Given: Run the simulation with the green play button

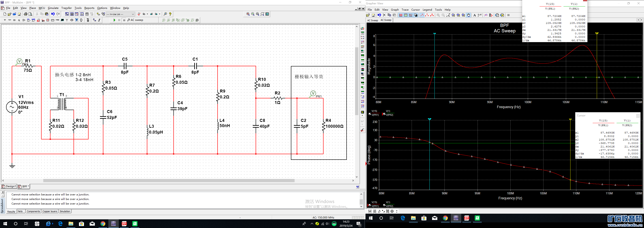Looking at the screenshot, I should pos(114,20).
